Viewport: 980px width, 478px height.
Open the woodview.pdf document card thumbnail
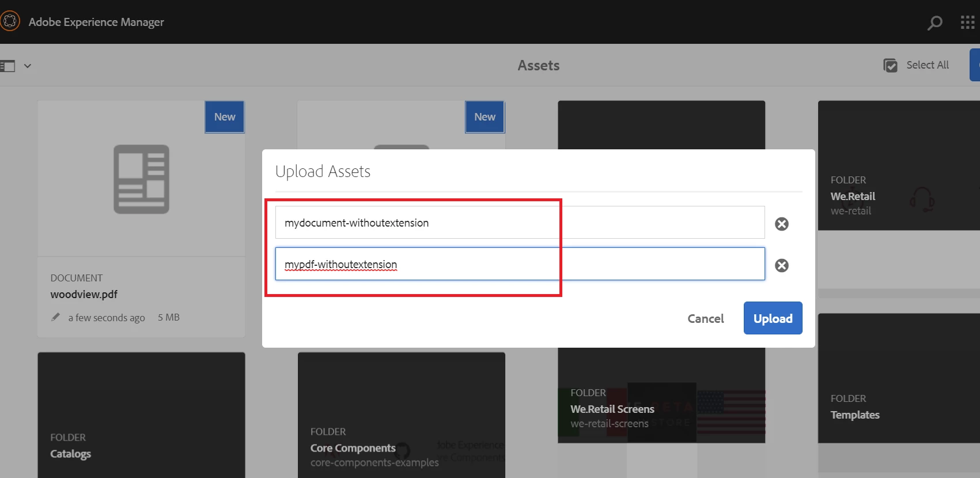[x=141, y=179]
